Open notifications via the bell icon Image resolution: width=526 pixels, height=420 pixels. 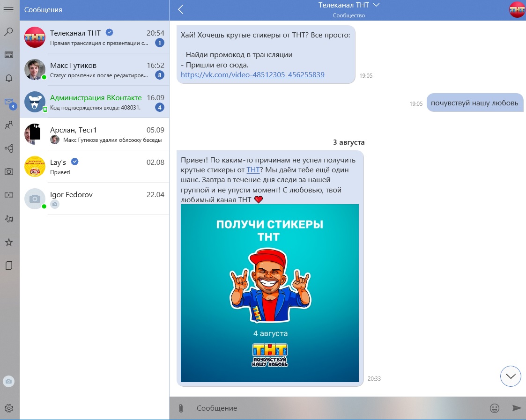pos(8,78)
